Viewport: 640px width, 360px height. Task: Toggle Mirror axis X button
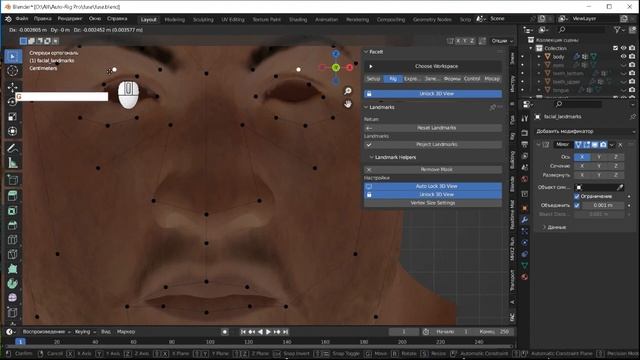(x=582, y=157)
